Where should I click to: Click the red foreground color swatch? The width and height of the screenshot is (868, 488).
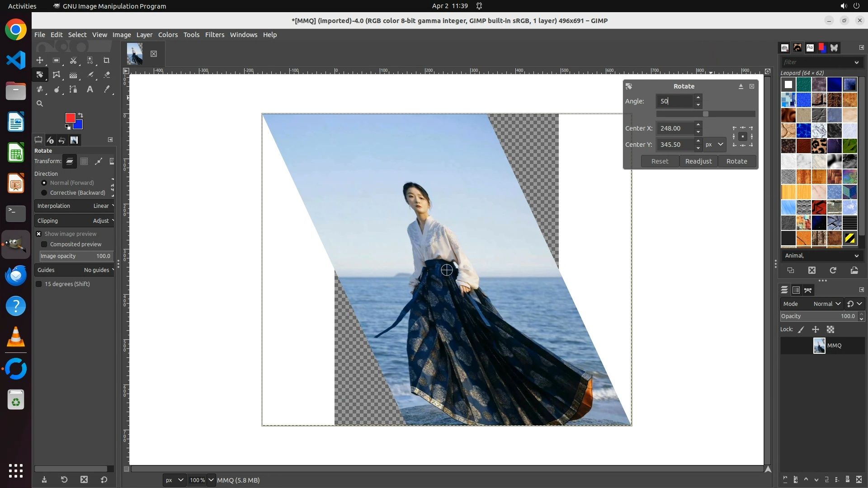point(69,117)
